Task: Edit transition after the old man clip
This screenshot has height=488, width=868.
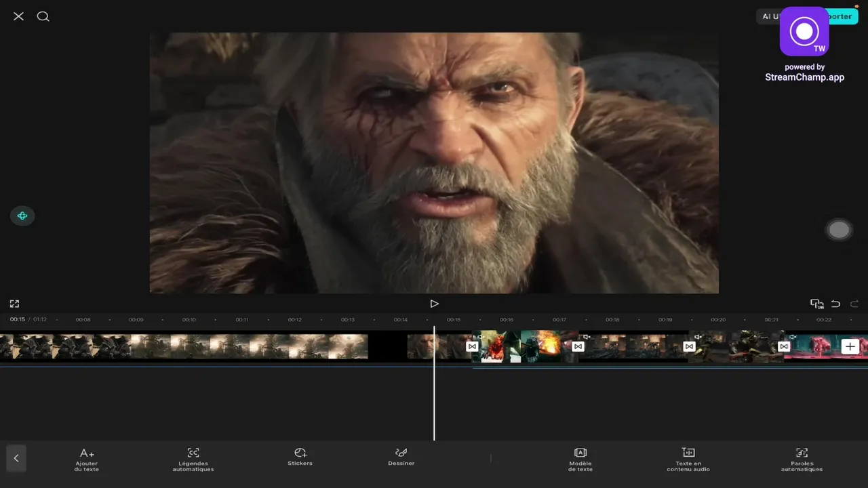Action: click(x=472, y=346)
